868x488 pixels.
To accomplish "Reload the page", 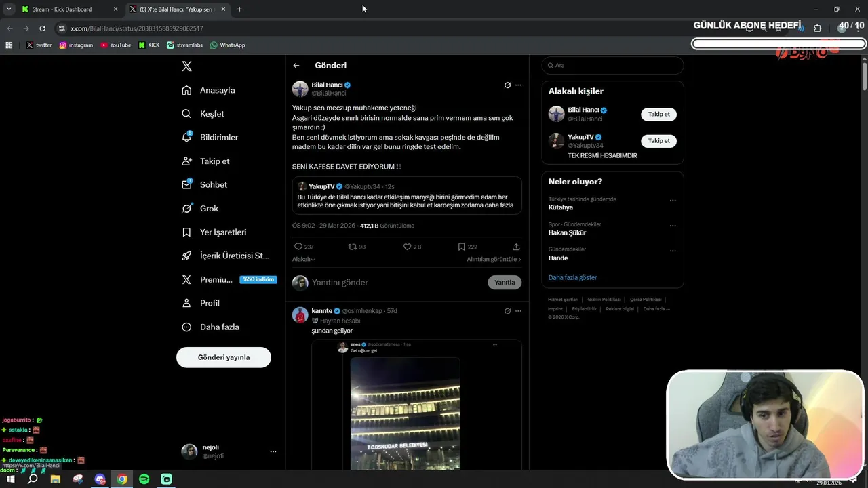I will (42, 28).
